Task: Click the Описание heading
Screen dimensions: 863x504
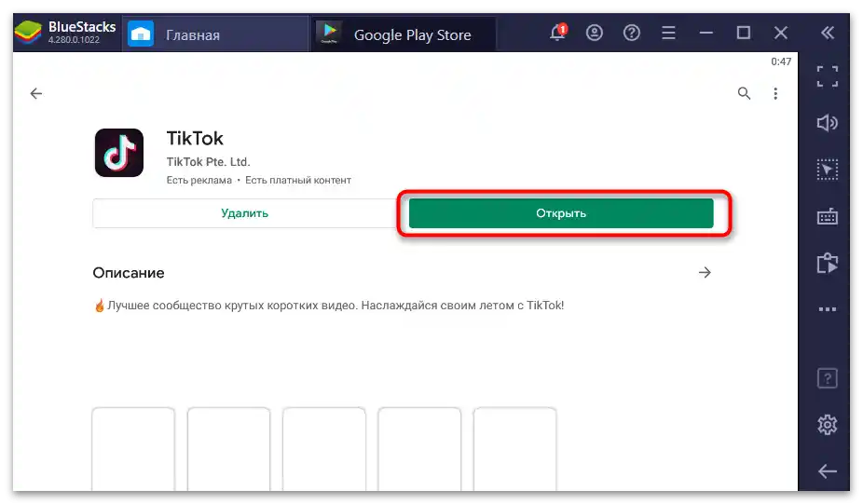Action: 129,273
